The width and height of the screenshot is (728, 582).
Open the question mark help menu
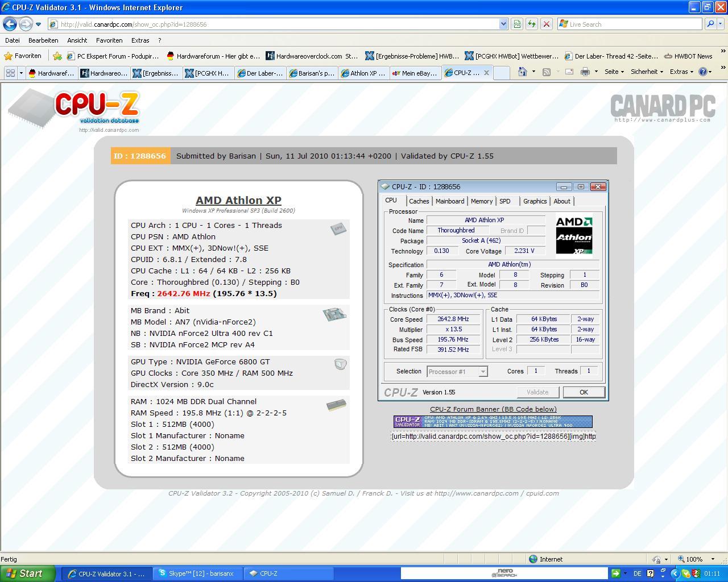(159, 40)
